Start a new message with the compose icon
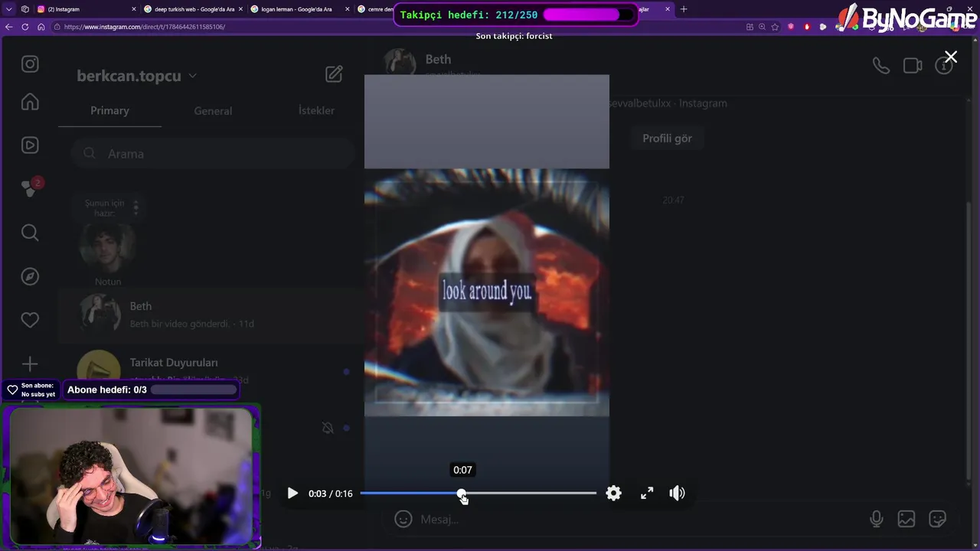Screen dimensions: 980x551 click(x=334, y=74)
